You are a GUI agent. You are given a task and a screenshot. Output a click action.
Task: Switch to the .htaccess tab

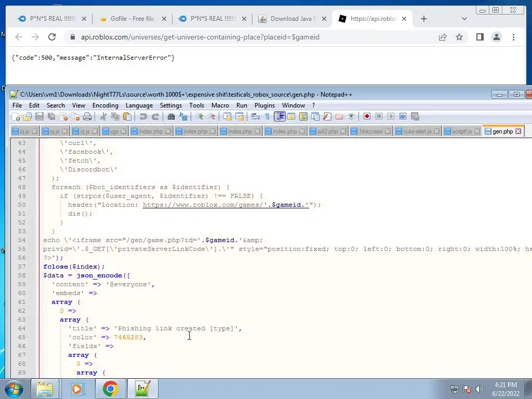pyautogui.click(x=370, y=131)
